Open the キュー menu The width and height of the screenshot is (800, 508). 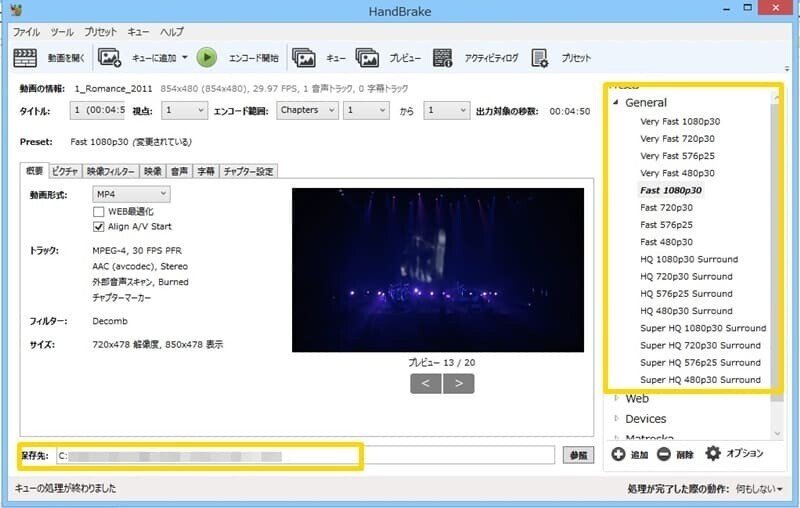(138, 32)
